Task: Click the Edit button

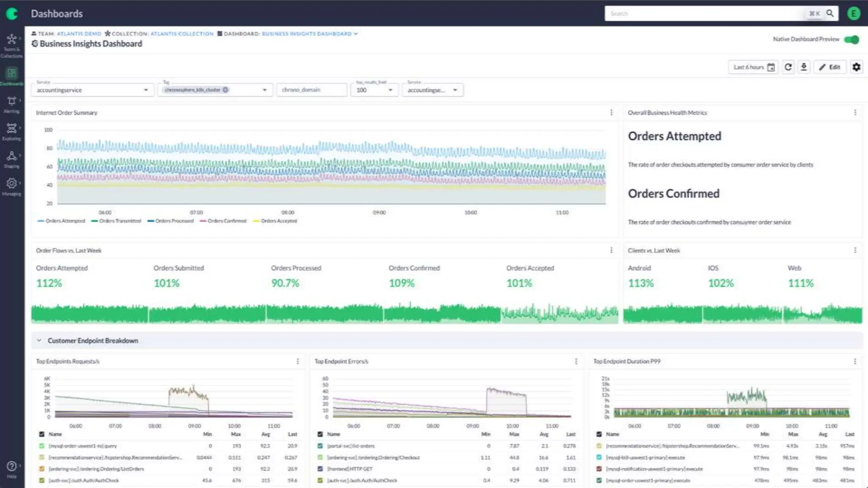Action: [830, 67]
